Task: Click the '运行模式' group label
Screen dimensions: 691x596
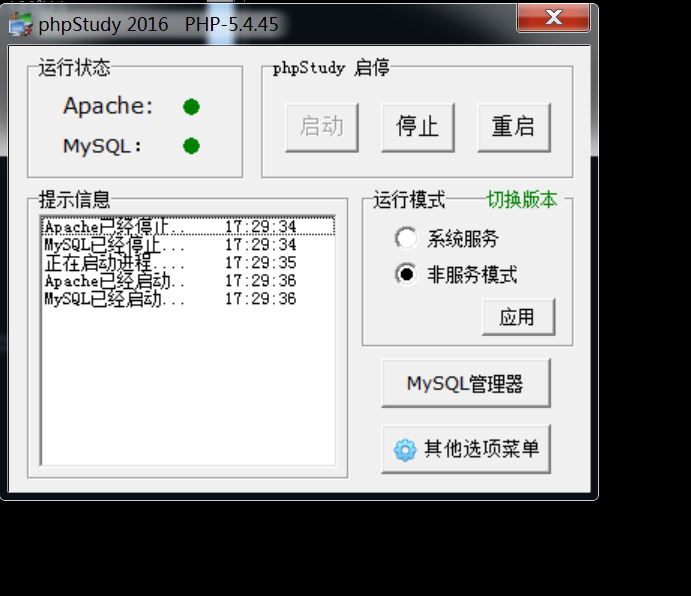Action: coord(409,200)
